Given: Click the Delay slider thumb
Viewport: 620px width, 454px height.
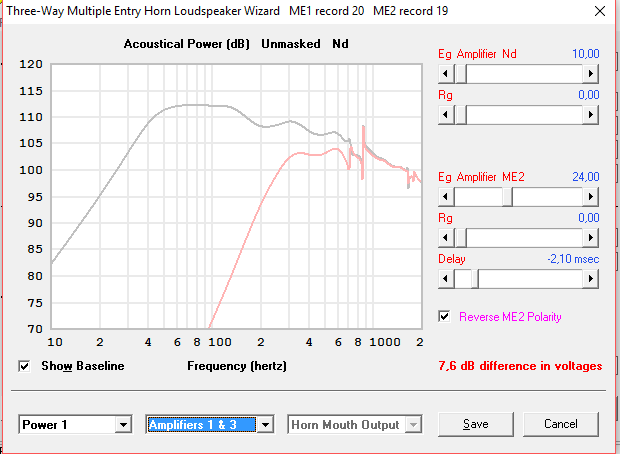Looking at the screenshot, I should [x=474, y=279].
